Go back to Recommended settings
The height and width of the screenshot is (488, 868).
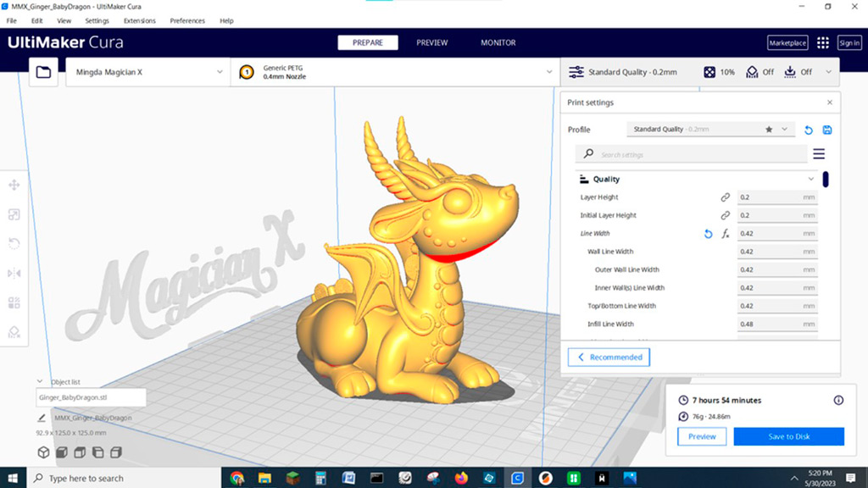[609, 358]
